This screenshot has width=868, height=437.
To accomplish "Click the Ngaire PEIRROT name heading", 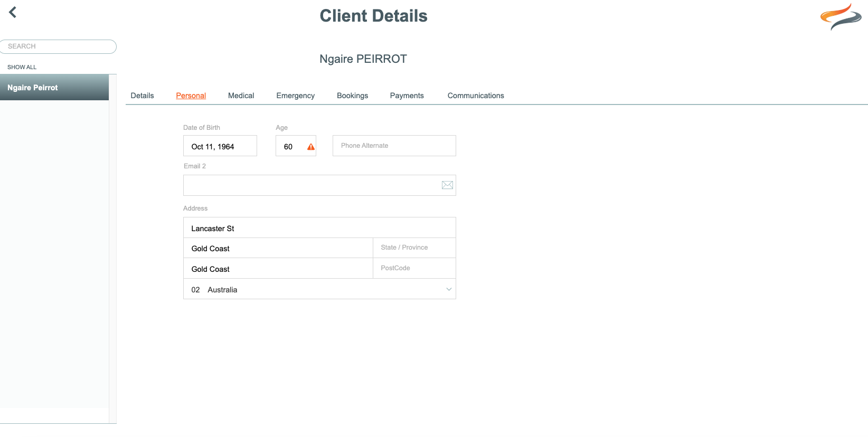I will click(x=363, y=59).
